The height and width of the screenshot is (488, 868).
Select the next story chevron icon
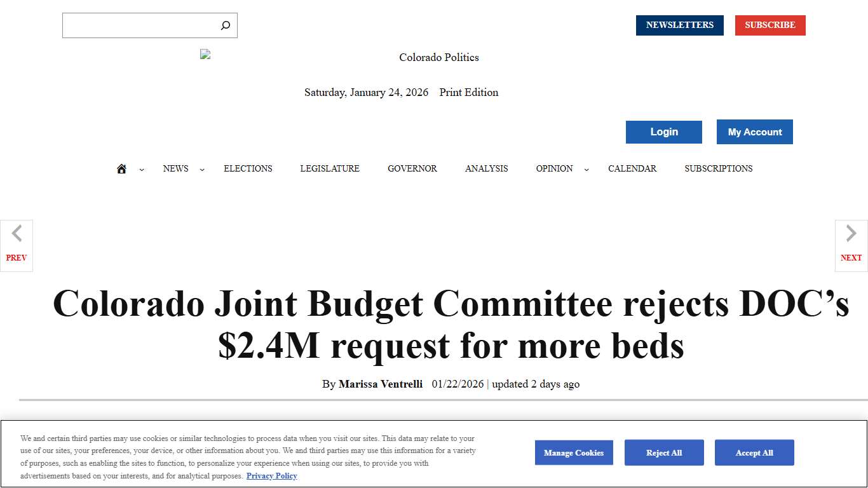(851, 234)
